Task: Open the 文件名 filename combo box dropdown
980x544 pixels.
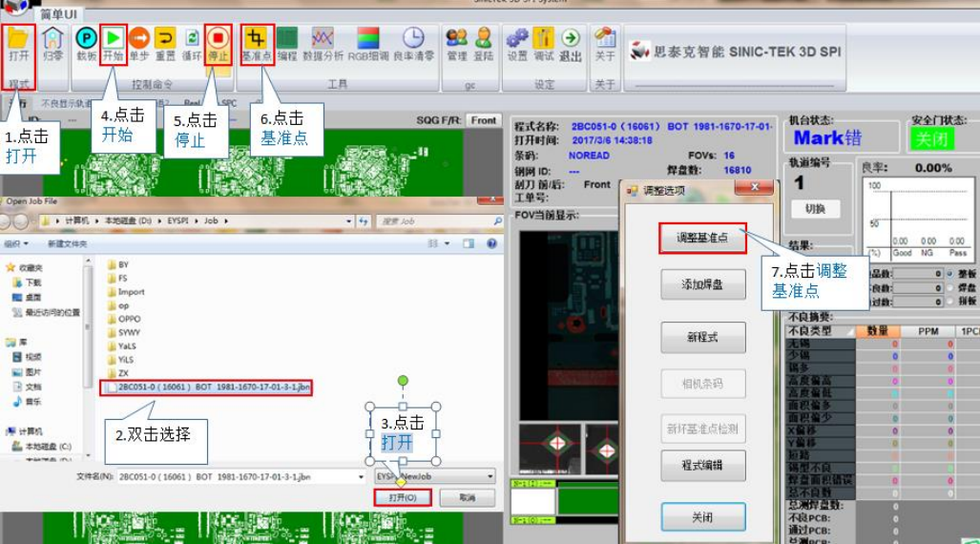Action: (x=361, y=477)
